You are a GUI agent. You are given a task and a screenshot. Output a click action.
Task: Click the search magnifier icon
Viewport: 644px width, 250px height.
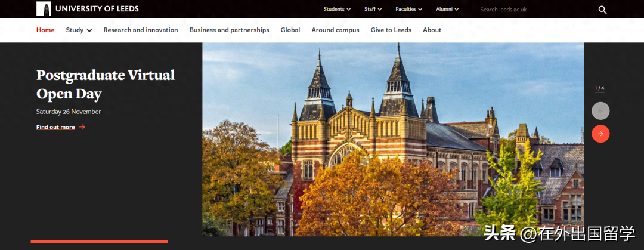tap(602, 10)
